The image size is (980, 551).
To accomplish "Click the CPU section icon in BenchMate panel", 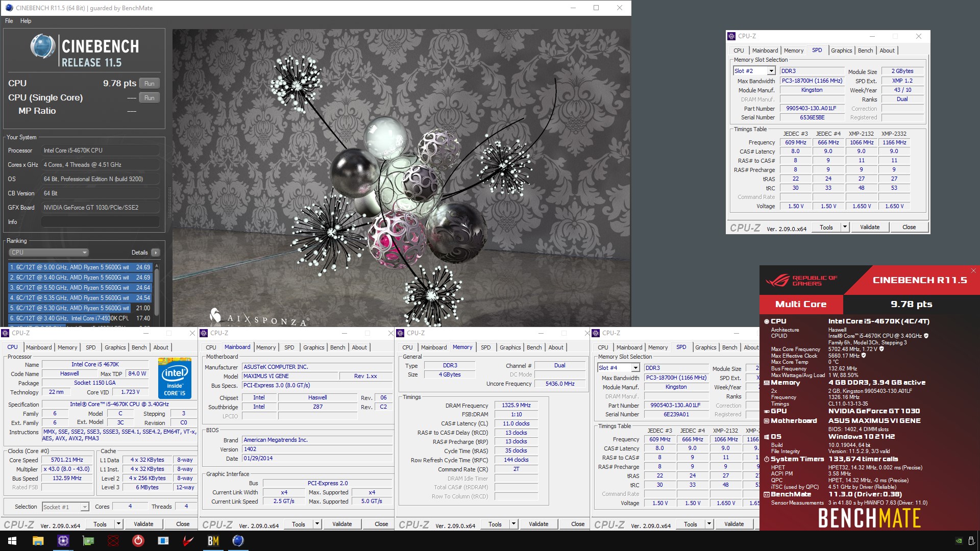I will 766,321.
